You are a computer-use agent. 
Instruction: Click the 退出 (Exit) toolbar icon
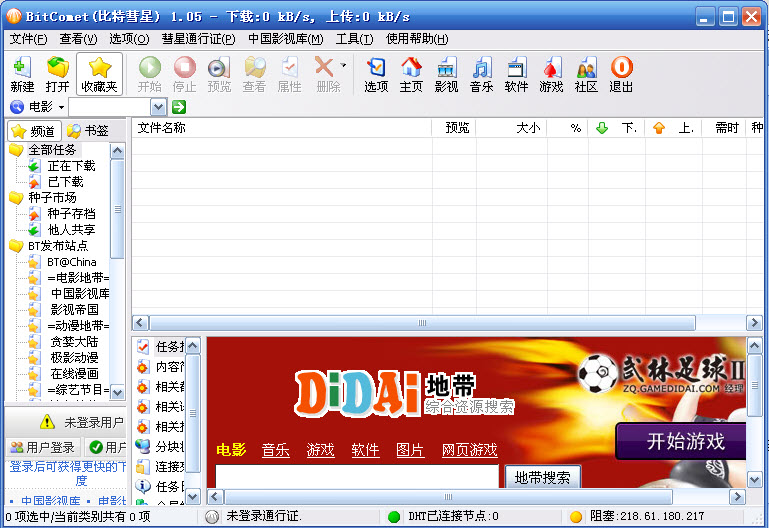point(621,74)
